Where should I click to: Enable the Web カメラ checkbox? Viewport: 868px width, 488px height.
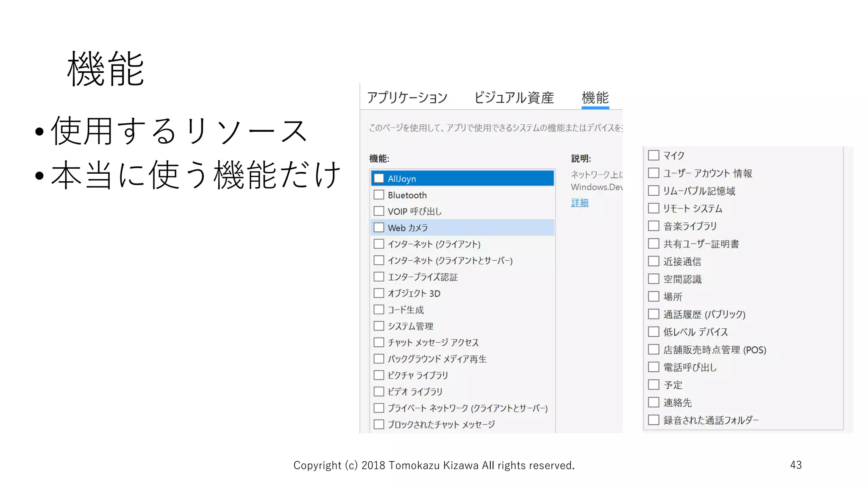coord(379,227)
